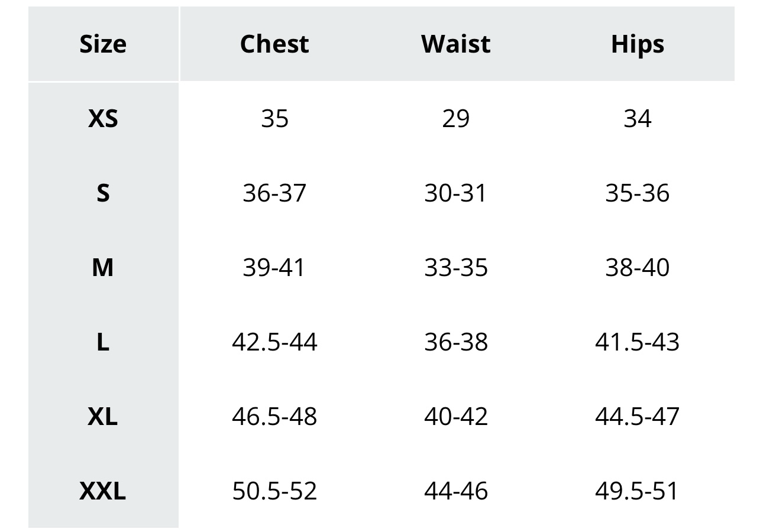The image size is (763, 532).
Task: Select the S size row label
Action: [103, 193]
